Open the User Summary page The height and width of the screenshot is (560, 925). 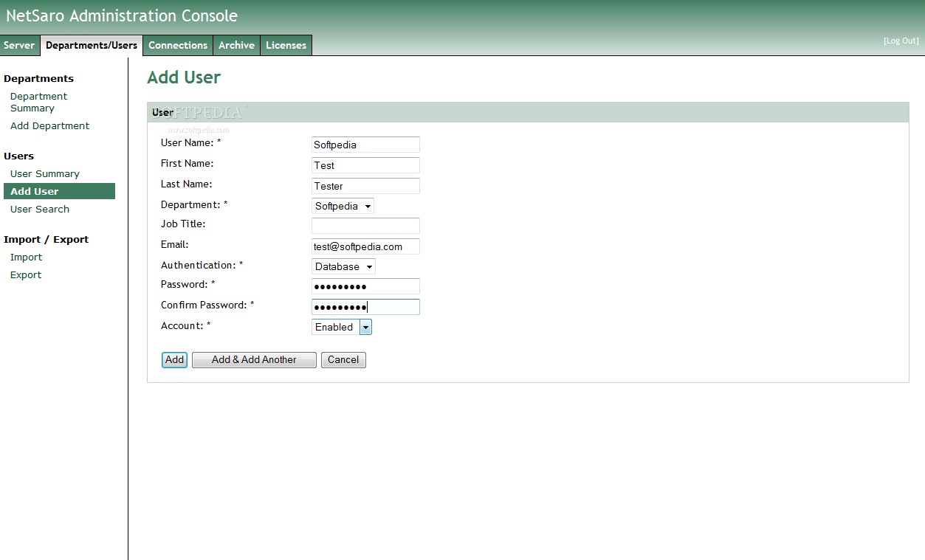[45, 173]
